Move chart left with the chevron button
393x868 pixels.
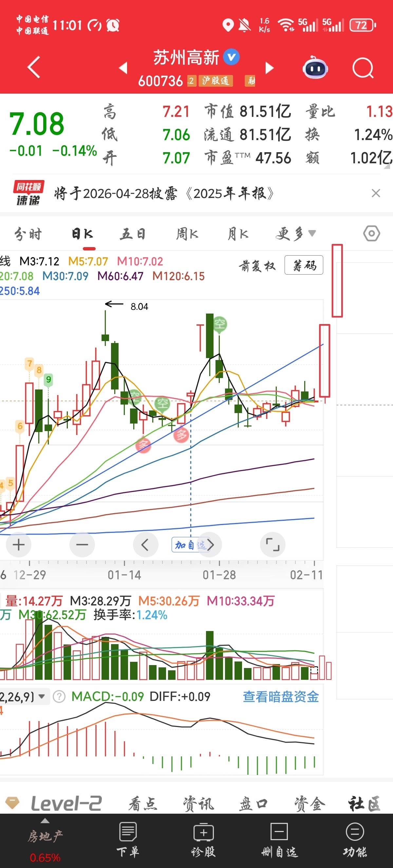click(146, 545)
